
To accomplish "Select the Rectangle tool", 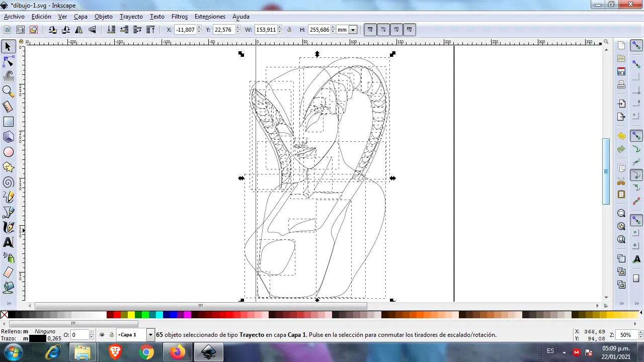I will (8, 122).
